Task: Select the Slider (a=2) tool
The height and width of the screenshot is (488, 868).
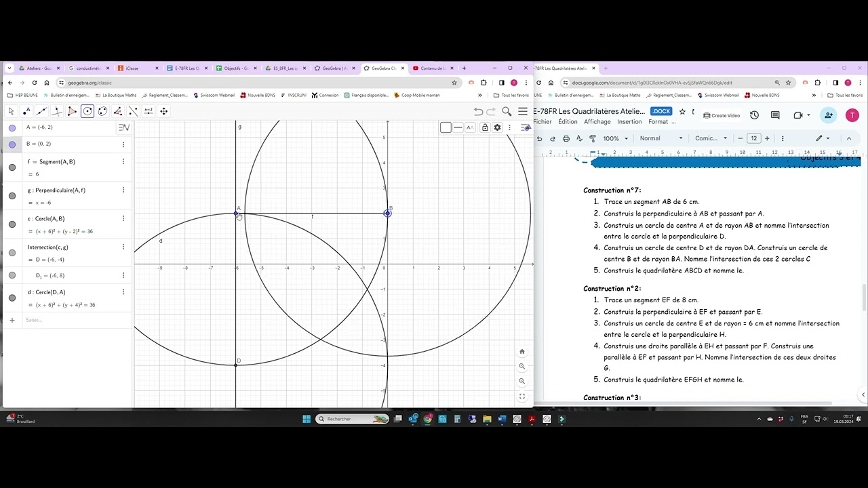Action: [149, 111]
